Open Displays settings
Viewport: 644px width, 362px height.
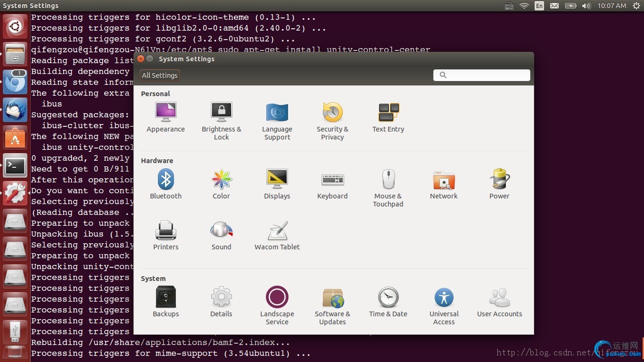[x=277, y=185]
